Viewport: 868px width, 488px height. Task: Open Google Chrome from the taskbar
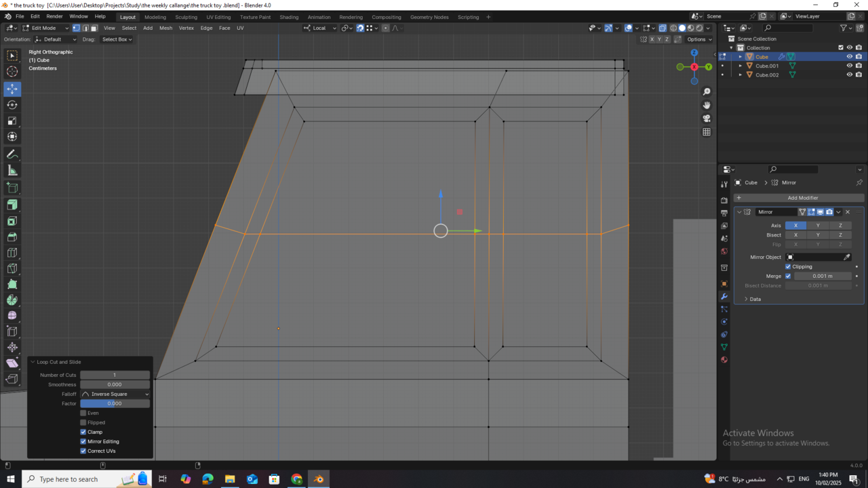coord(297,479)
